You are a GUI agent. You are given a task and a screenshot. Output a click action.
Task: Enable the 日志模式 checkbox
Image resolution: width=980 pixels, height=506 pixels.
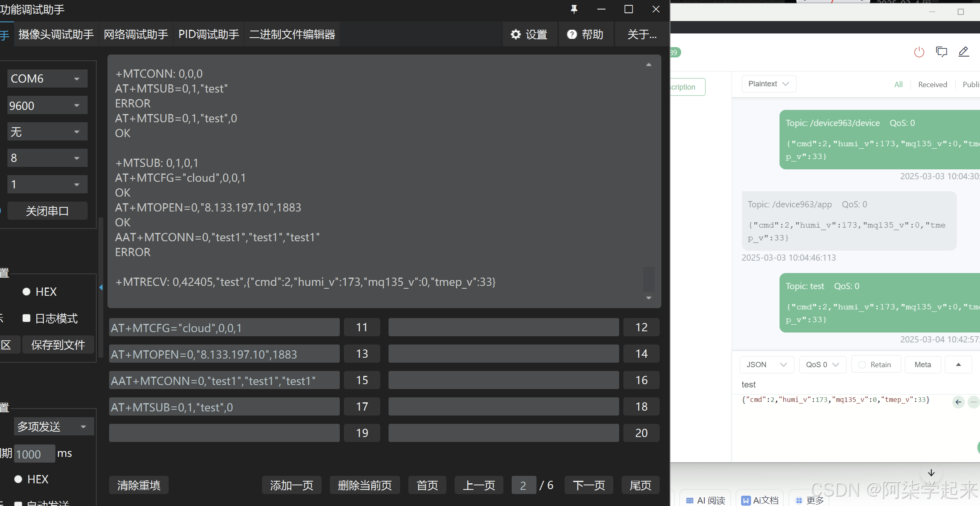[26, 318]
